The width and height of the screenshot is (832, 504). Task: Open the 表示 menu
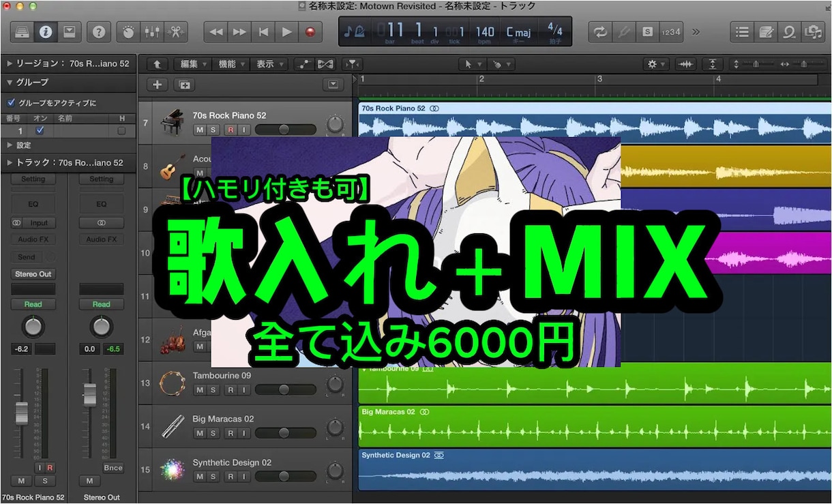pyautogui.click(x=269, y=64)
